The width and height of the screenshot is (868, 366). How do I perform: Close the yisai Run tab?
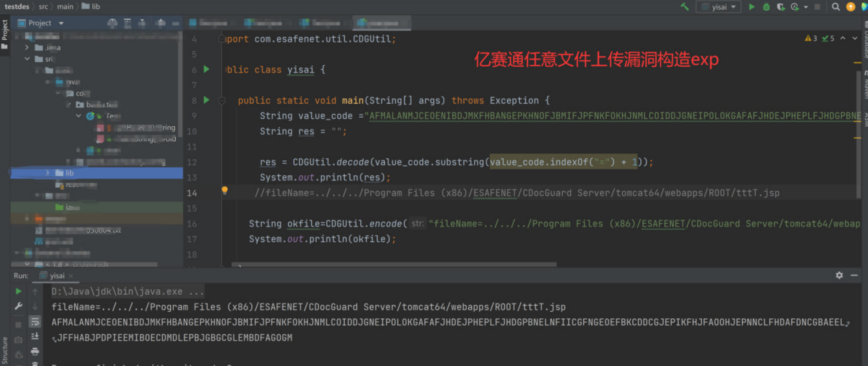[71, 276]
